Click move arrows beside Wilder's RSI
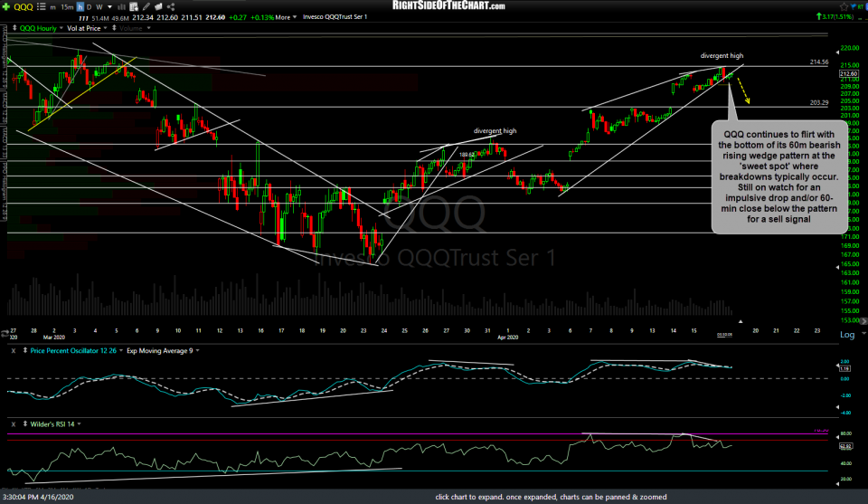This screenshot has height=504, width=868. tap(25, 423)
